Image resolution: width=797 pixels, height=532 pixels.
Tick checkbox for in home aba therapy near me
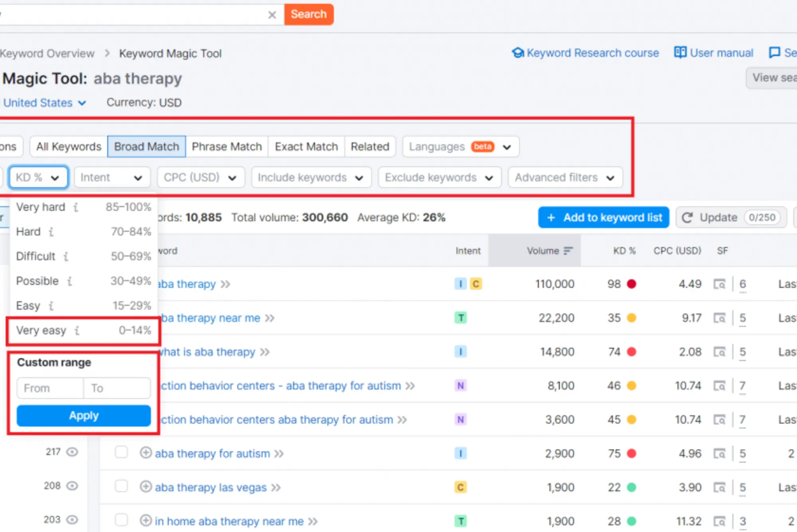point(121,520)
